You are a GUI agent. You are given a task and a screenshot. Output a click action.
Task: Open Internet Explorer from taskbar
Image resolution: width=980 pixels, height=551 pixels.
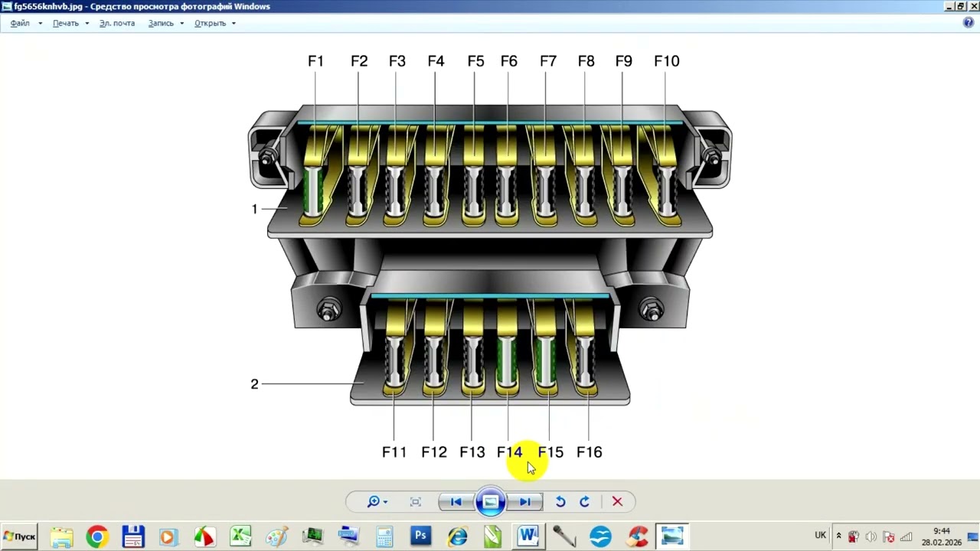click(457, 536)
